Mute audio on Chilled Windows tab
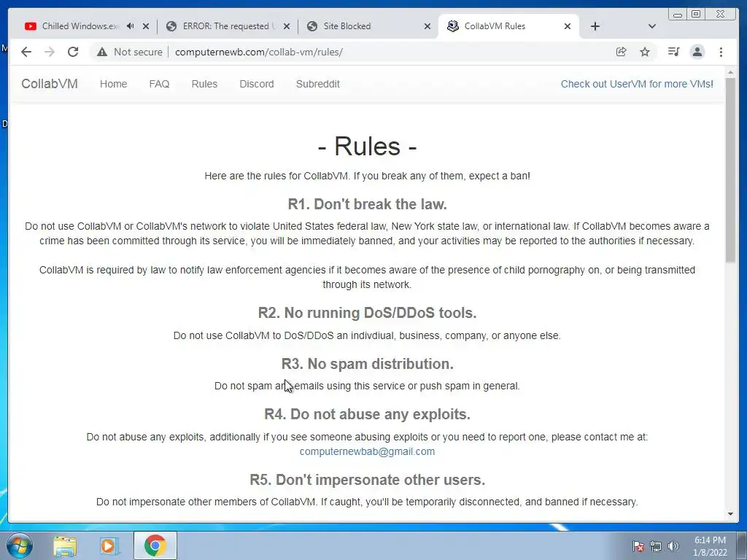Screen dimensions: 747x560 pos(130,26)
